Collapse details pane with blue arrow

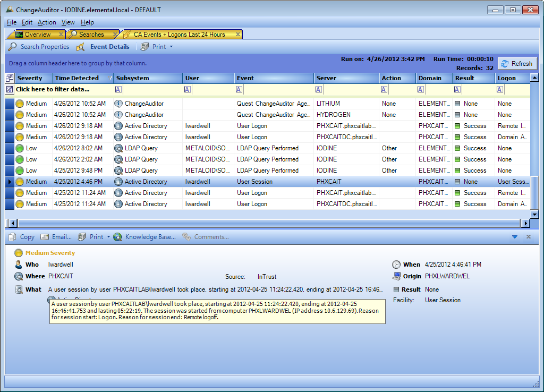[515, 237]
